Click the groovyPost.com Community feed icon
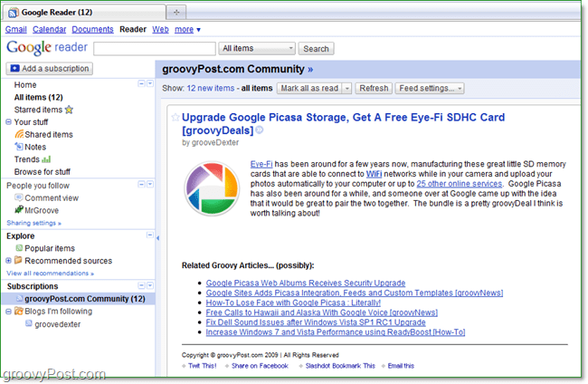 pos(19,299)
